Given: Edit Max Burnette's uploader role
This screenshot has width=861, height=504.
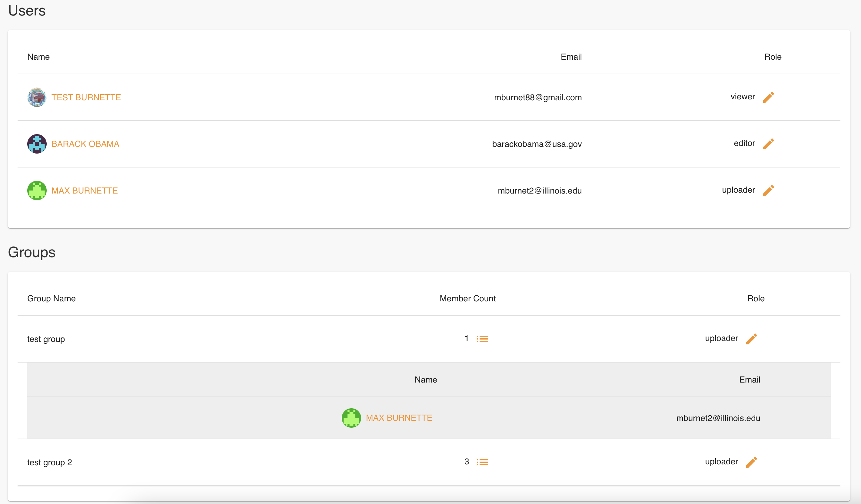Looking at the screenshot, I should coord(768,190).
